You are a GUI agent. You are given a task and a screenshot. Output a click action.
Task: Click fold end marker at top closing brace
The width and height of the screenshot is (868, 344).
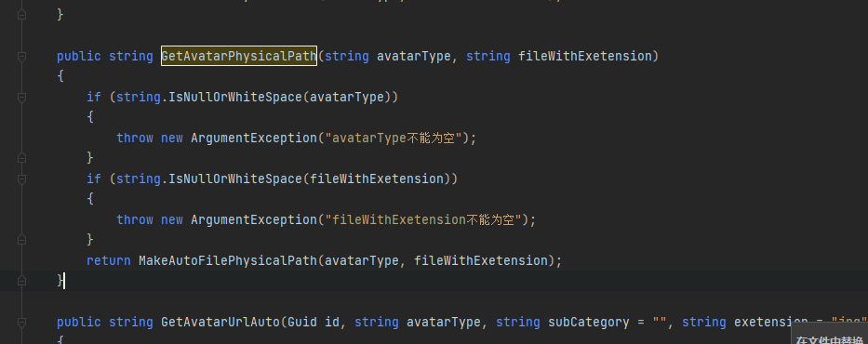coord(21,15)
